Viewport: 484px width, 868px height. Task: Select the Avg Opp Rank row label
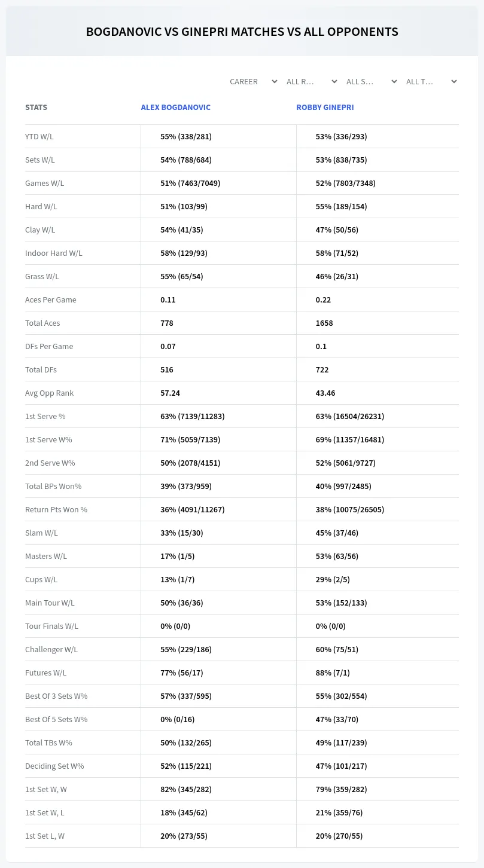coord(50,393)
